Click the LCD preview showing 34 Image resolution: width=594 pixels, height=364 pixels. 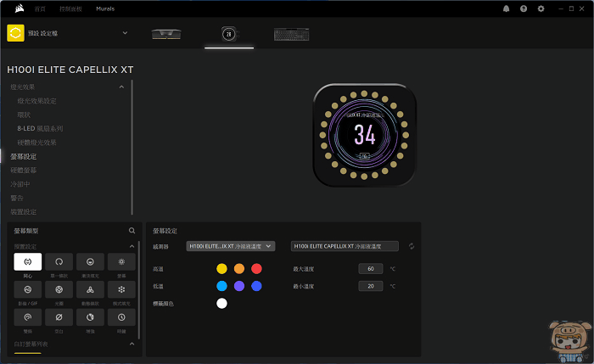(364, 135)
